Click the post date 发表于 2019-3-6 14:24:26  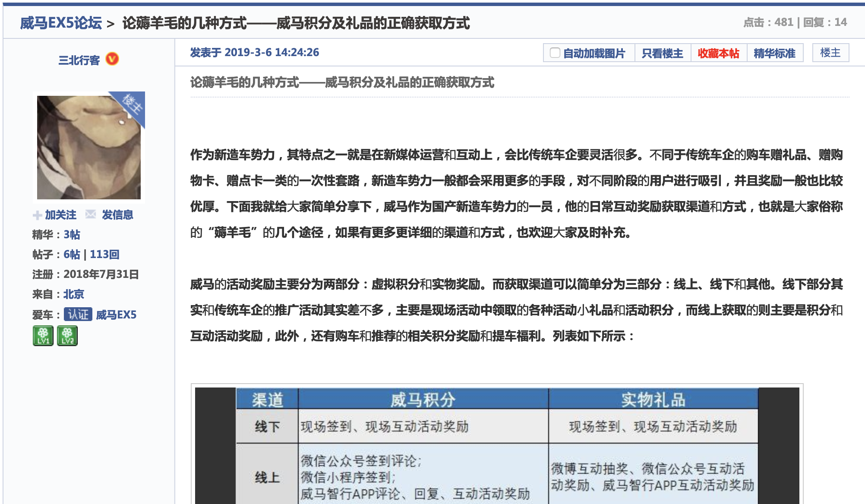(x=255, y=53)
